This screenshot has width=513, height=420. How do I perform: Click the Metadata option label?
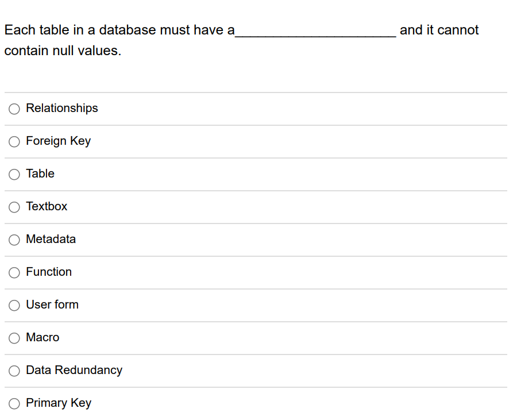(x=51, y=240)
